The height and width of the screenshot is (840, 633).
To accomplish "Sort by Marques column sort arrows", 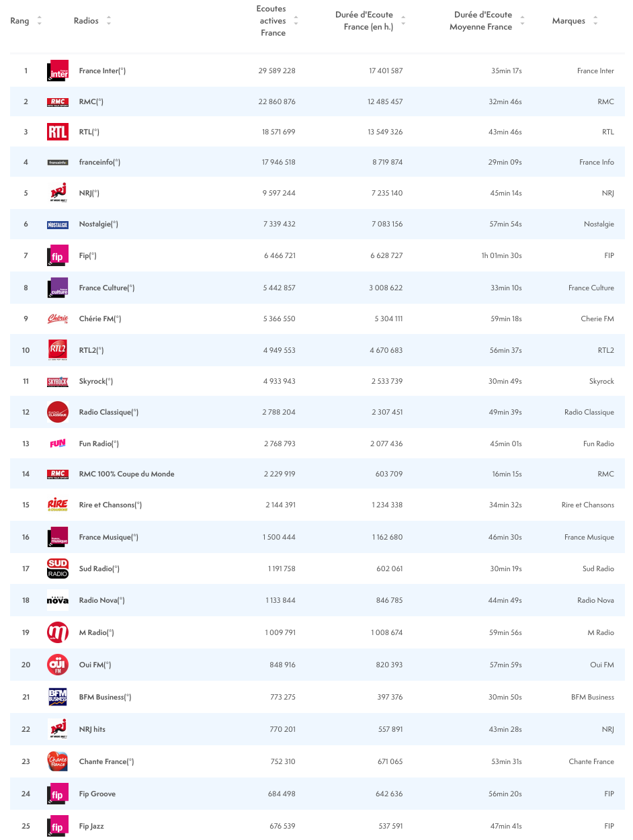I will point(595,21).
